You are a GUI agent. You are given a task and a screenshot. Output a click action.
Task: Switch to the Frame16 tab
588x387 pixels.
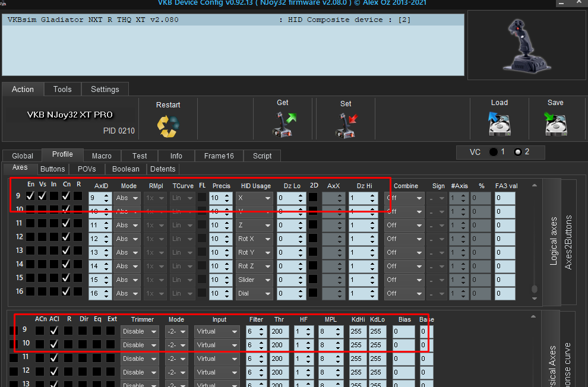point(219,156)
